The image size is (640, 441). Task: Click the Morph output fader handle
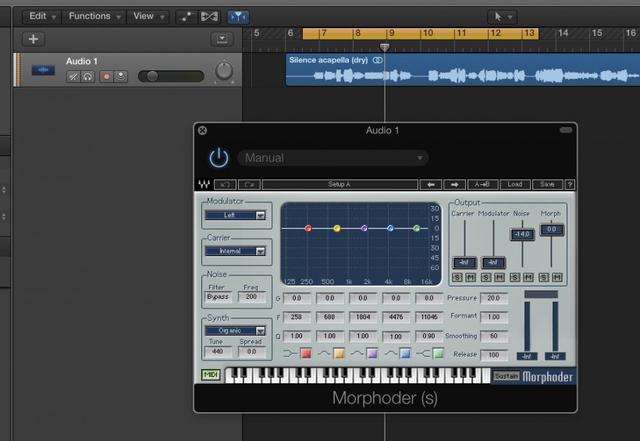click(x=551, y=229)
